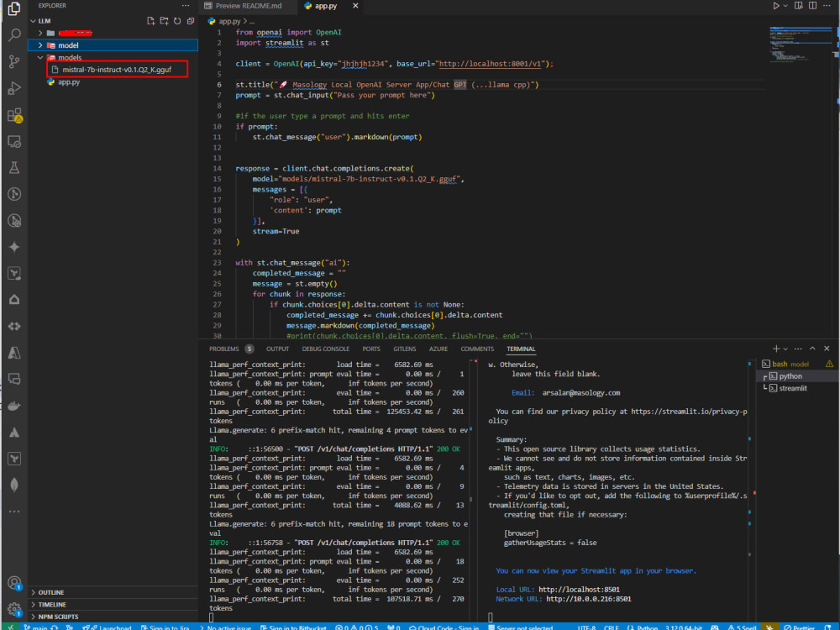840x630 pixels.
Task: Open the Output panel tab
Action: [277, 349]
